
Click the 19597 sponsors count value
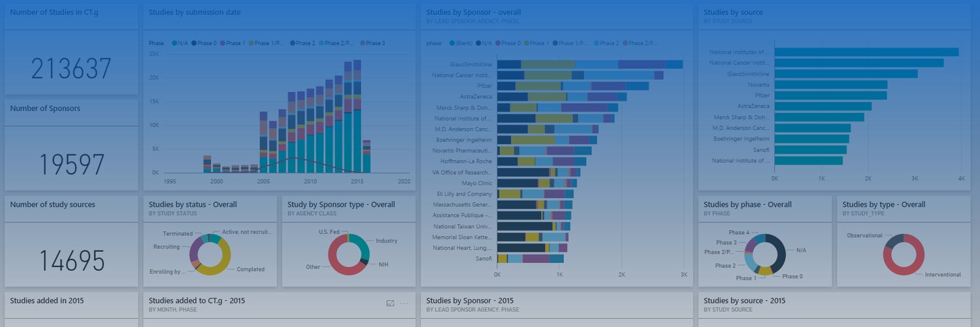(71, 165)
